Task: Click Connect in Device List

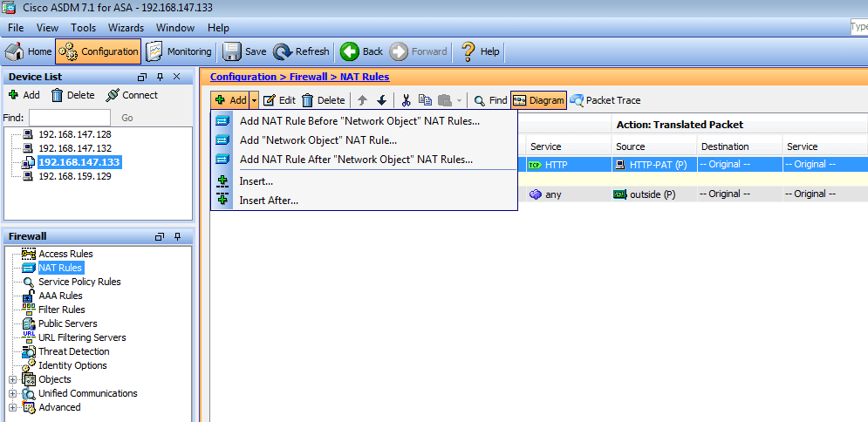Action: click(132, 95)
